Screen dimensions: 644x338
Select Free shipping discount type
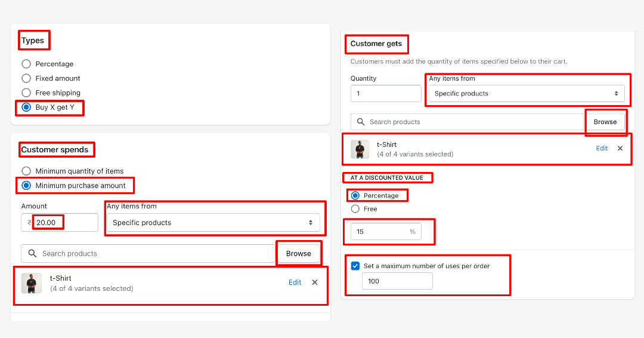(x=26, y=93)
